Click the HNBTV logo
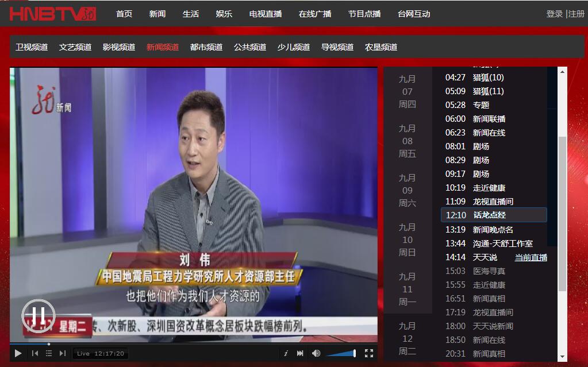 (x=53, y=14)
